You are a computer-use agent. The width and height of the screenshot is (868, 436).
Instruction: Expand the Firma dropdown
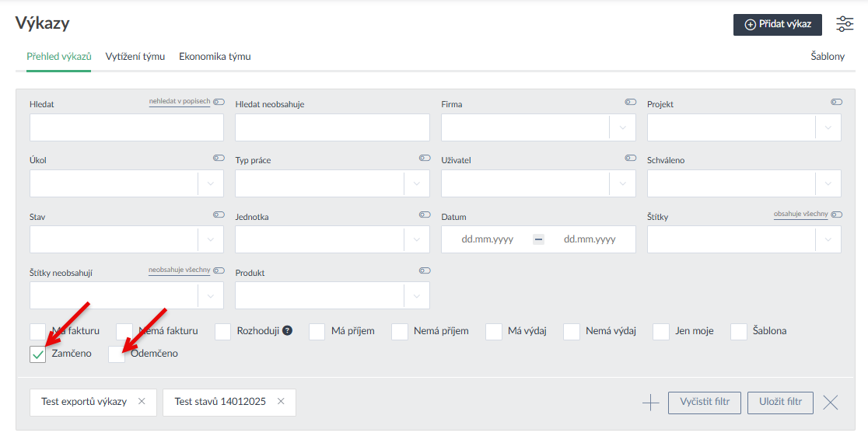(x=622, y=127)
